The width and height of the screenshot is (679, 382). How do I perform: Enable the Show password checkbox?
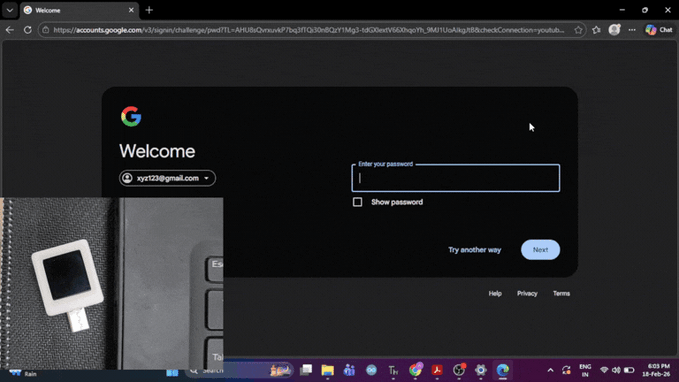(357, 202)
